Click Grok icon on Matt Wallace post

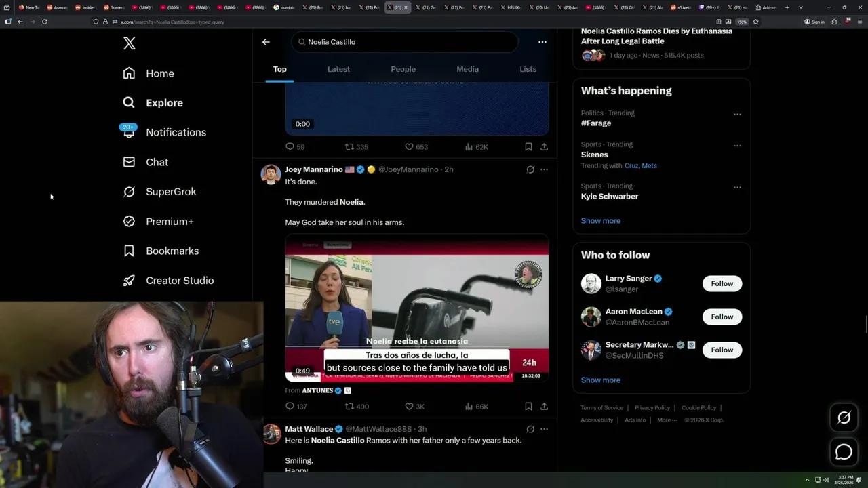[530, 429]
